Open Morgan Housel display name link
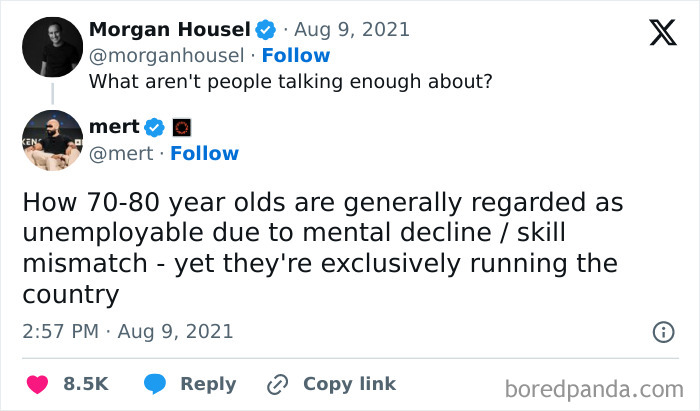The width and height of the screenshot is (700, 411). point(170,30)
